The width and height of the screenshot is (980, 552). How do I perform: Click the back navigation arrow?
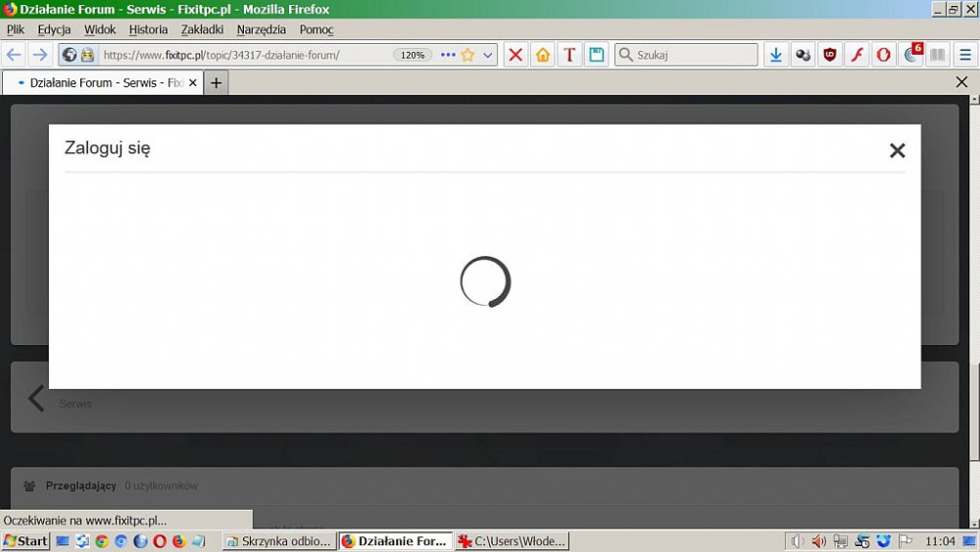click(x=14, y=55)
